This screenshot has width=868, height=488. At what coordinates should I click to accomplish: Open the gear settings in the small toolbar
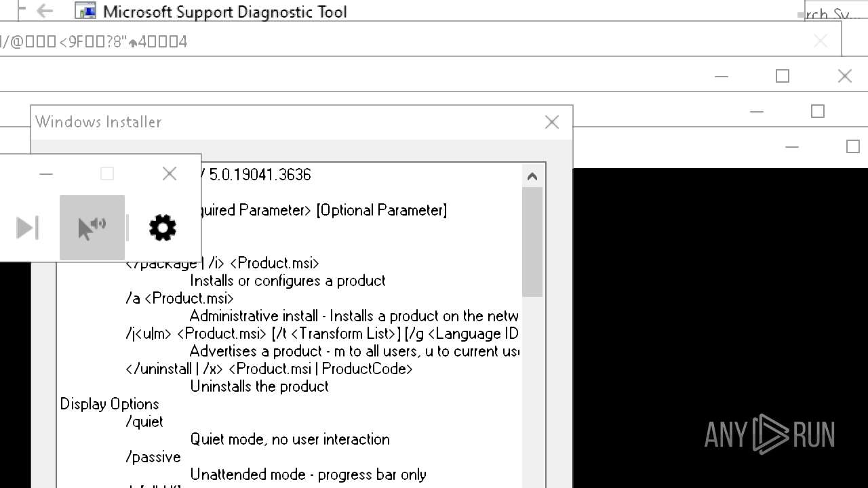pyautogui.click(x=163, y=228)
